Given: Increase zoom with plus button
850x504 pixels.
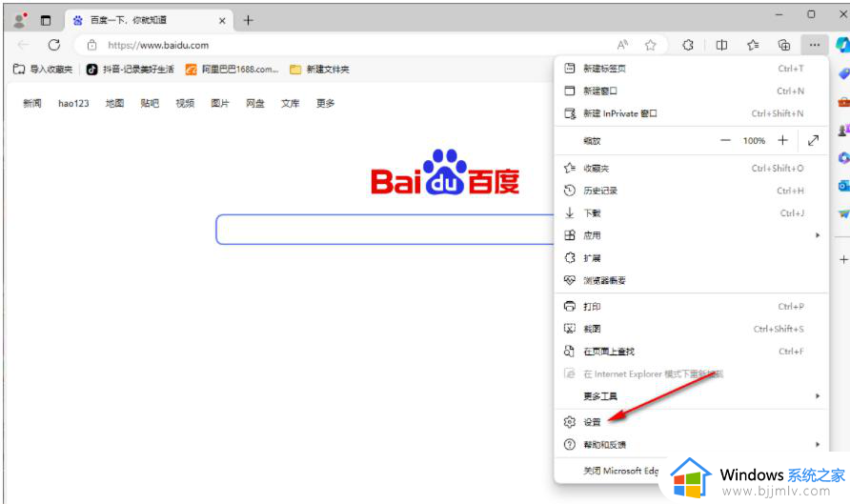Looking at the screenshot, I should pyautogui.click(x=782, y=140).
